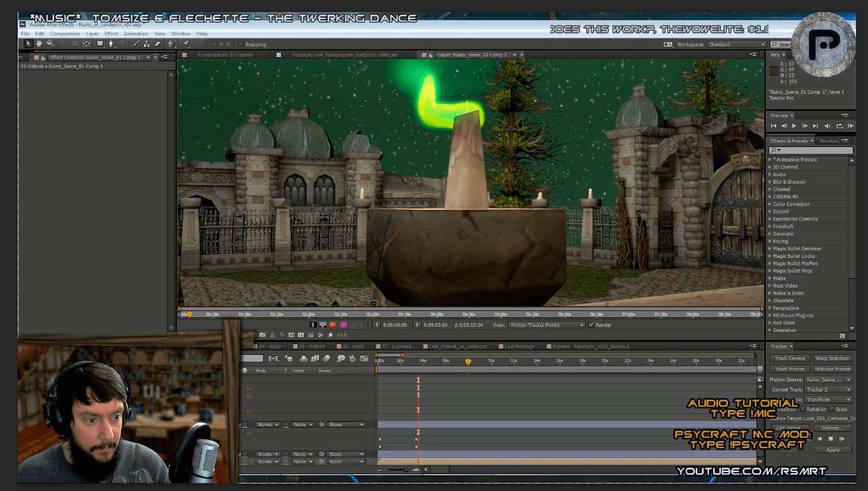Select the Pen tool
The image size is (868, 491).
click(111, 44)
